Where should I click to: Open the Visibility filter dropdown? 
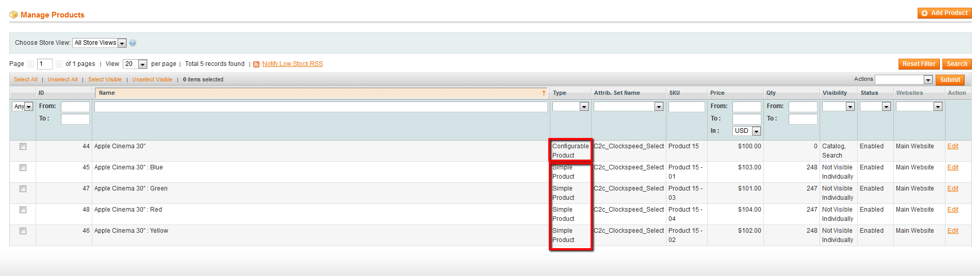pos(838,107)
